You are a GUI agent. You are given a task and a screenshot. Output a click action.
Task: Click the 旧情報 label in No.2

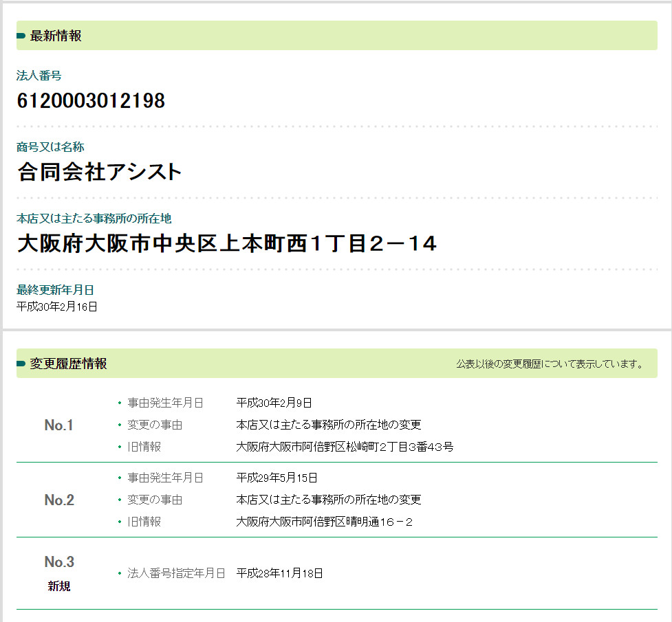click(144, 522)
